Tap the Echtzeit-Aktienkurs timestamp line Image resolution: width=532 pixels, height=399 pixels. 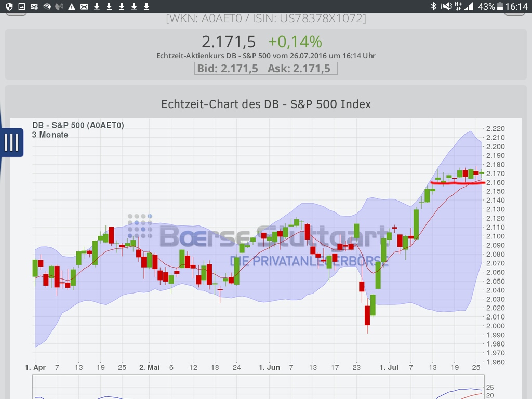coord(265,56)
